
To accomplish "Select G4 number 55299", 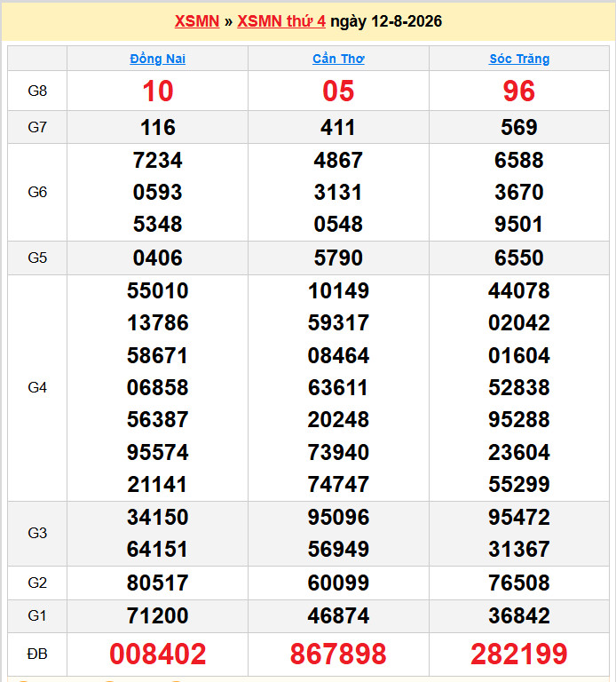I will click(519, 484).
